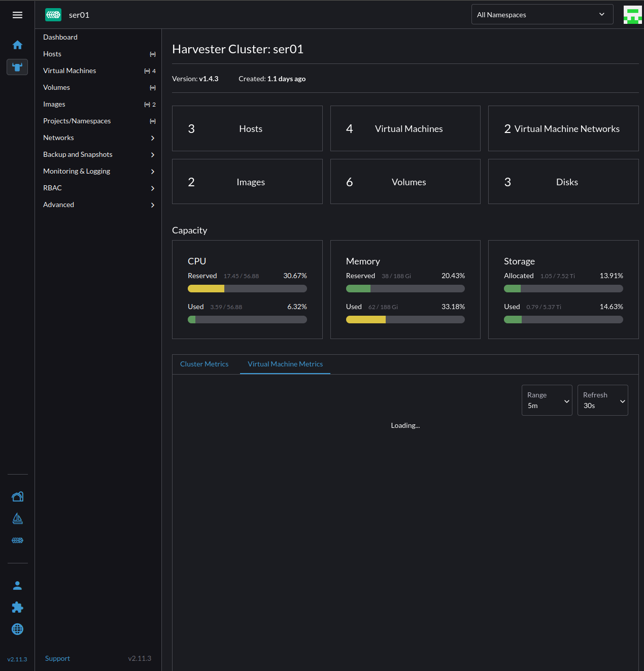Image resolution: width=644 pixels, height=671 pixels.
Task: Open the globe icon in left rail
Action: (x=17, y=629)
